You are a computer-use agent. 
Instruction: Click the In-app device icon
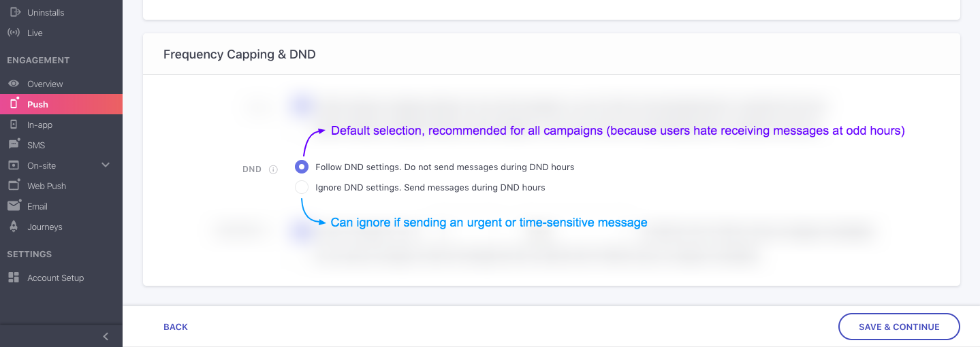(x=14, y=125)
